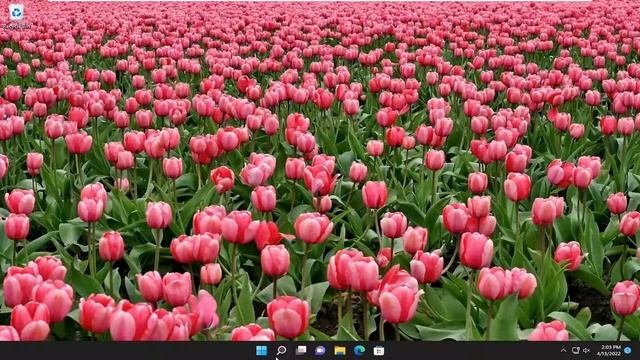
Task: Launch Teams Chat from the taskbar
Action: (320, 351)
